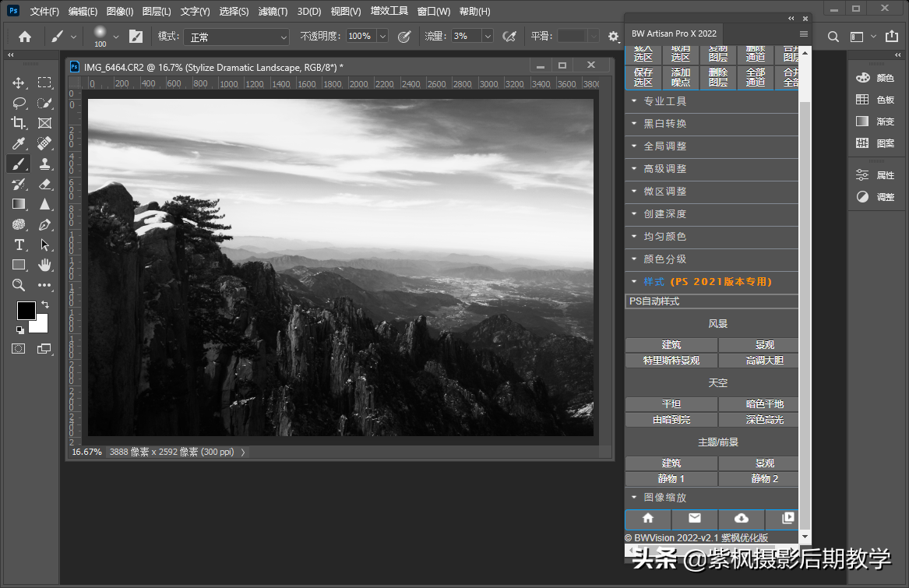Click the 由暗到亮 sky style button
The width and height of the screenshot is (909, 588).
(671, 420)
